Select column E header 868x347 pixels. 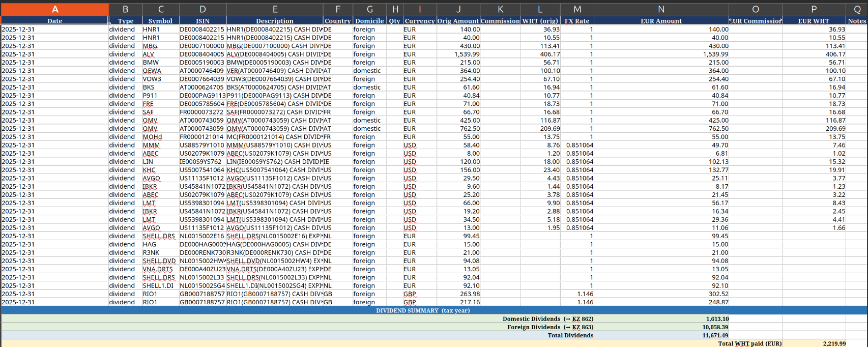[x=275, y=9]
